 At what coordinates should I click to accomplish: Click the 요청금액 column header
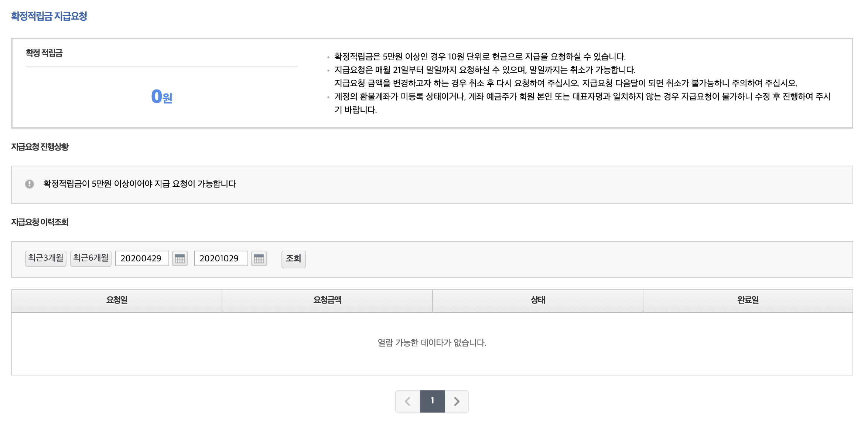327,300
